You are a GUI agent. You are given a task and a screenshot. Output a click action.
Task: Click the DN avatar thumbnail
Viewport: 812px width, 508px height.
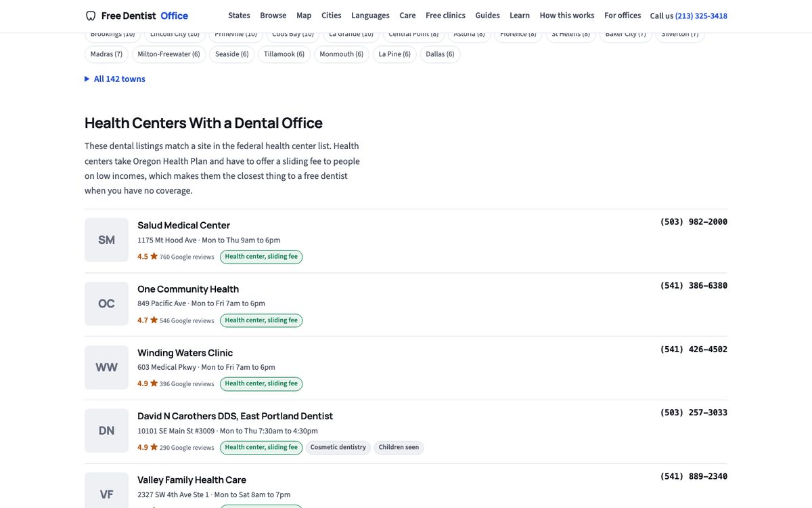click(106, 431)
